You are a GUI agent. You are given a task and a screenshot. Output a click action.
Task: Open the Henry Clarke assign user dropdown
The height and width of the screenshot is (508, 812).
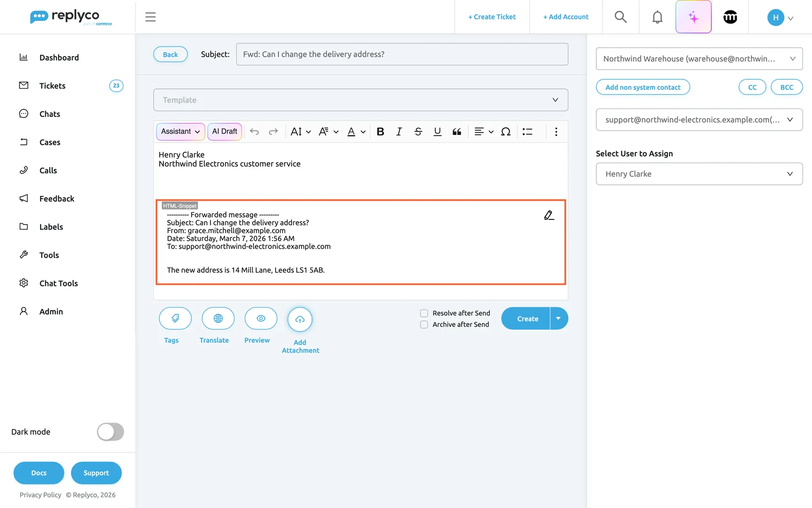pos(699,174)
